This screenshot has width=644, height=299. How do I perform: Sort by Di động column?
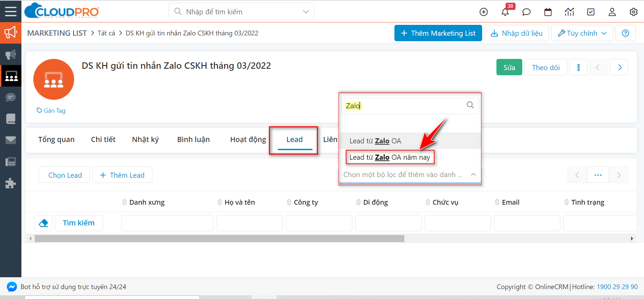(x=372, y=202)
